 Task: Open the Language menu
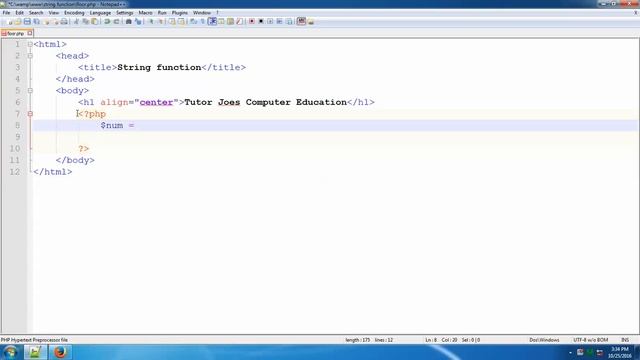click(100, 13)
